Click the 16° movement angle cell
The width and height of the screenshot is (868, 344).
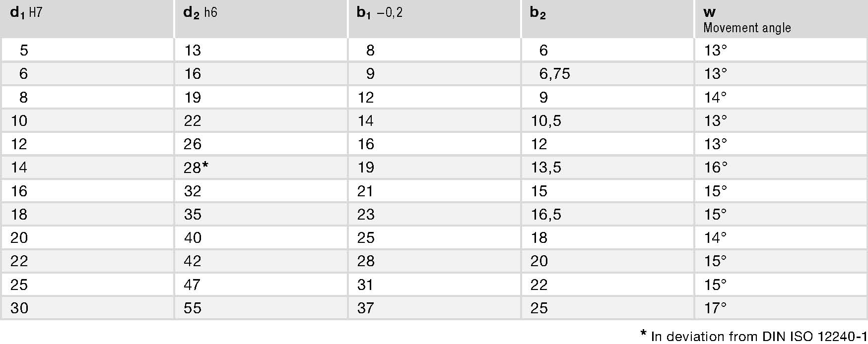pyautogui.click(x=716, y=168)
